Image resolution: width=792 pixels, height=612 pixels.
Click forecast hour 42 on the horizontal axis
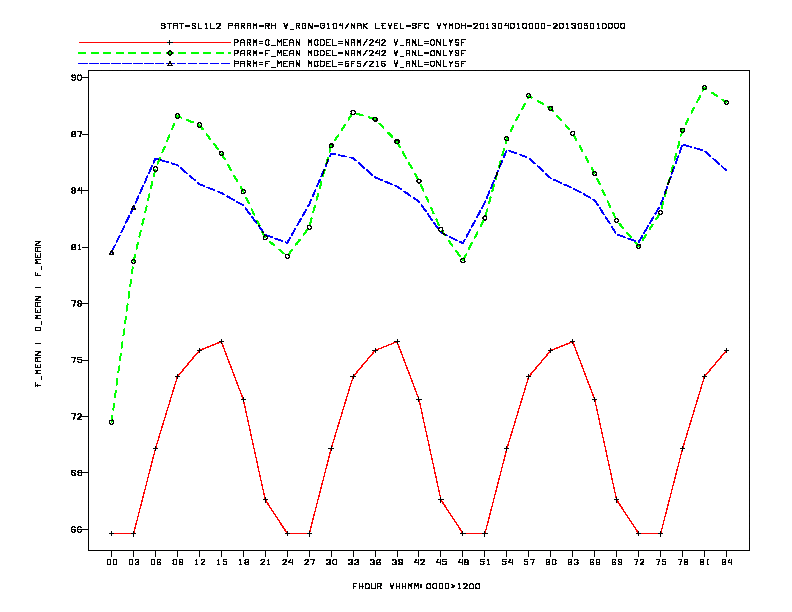[x=419, y=562]
